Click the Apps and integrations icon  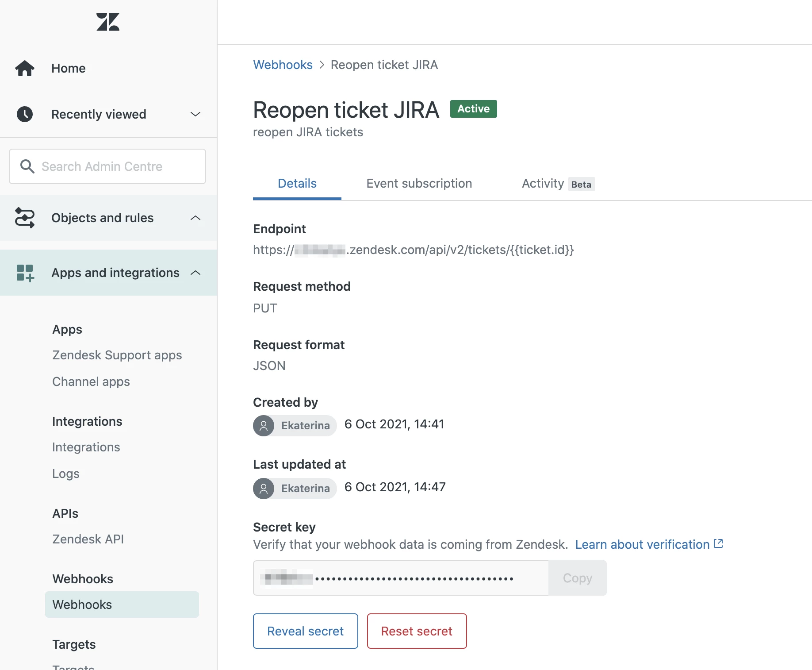pyautogui.click(x=25, y=273)
